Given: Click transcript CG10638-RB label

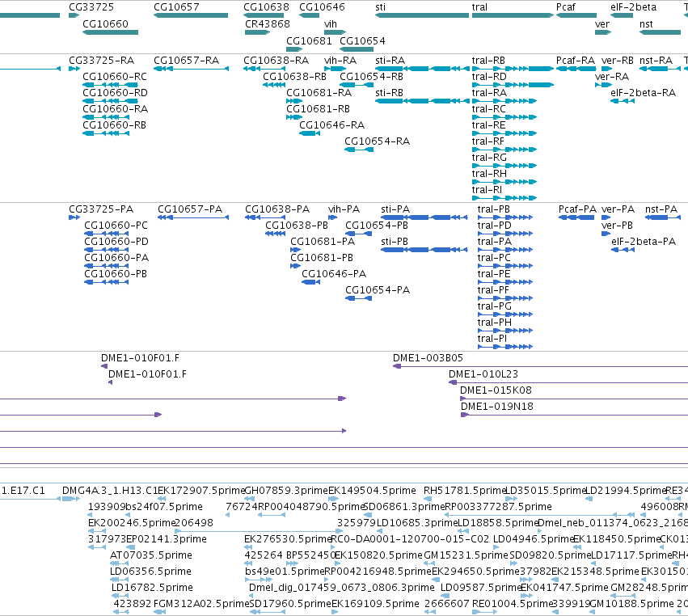Looking at the screenshot, I should pos(295,76).
